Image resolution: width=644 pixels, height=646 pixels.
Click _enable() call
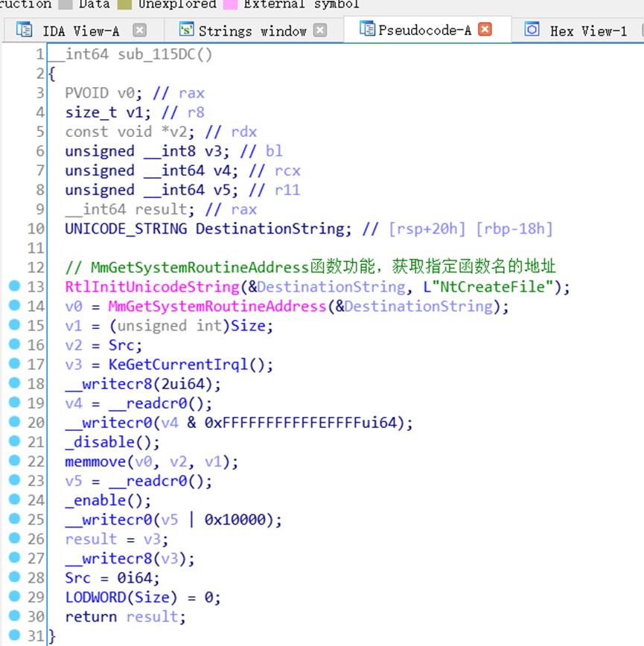pos(104,501)
